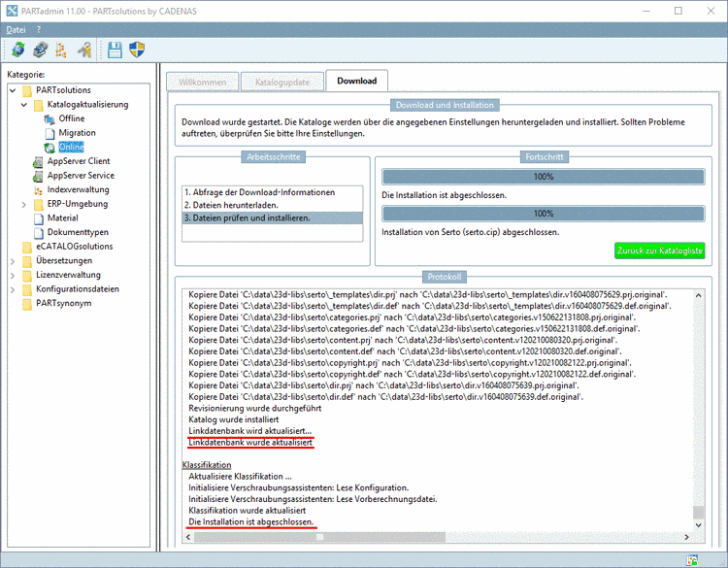Click log line 'Linkdatenbank wurde aktualisiert'
Screen dimensions: 728x568
250,443
